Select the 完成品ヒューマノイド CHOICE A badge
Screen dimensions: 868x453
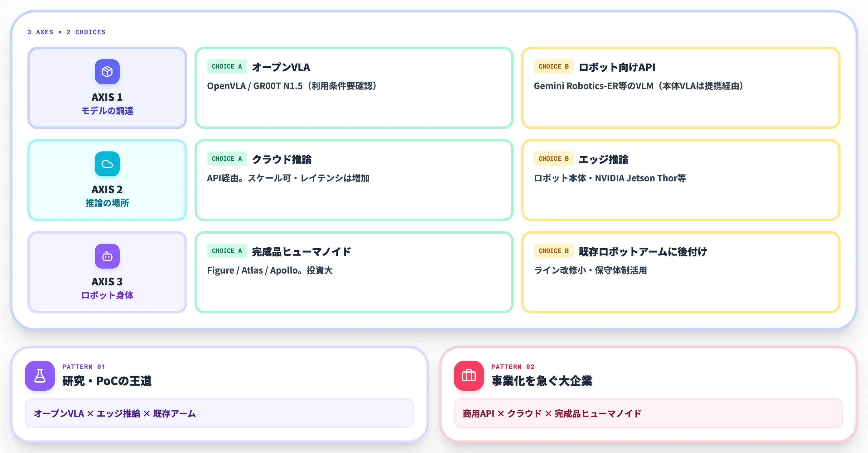(227, 251)
